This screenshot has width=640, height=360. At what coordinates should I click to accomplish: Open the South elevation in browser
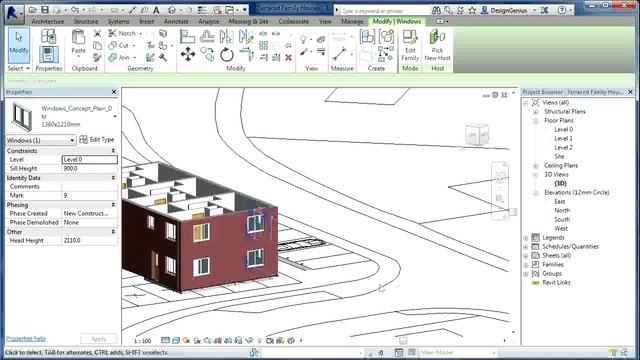[562, 220]
